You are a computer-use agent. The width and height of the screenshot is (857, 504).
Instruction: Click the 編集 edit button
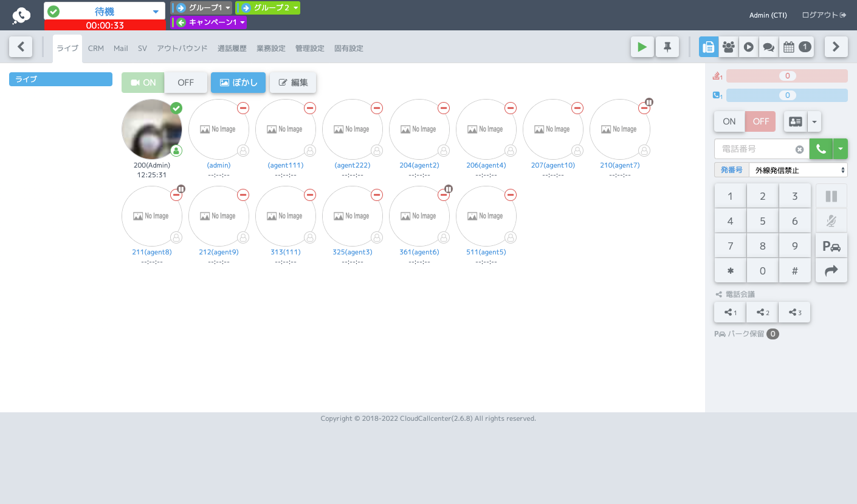(293, 83)
